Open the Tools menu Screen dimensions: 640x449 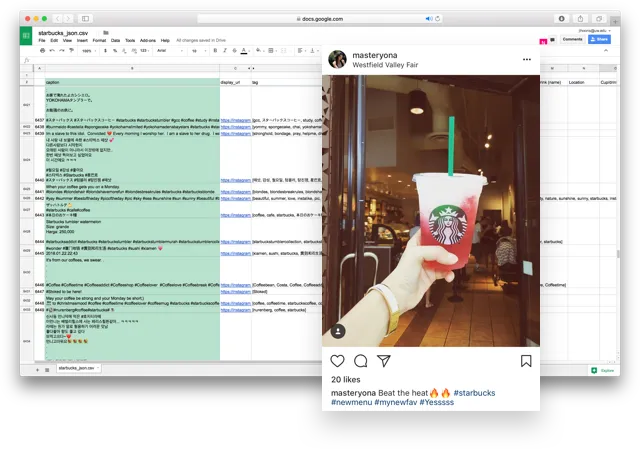[x=130, y=40]
